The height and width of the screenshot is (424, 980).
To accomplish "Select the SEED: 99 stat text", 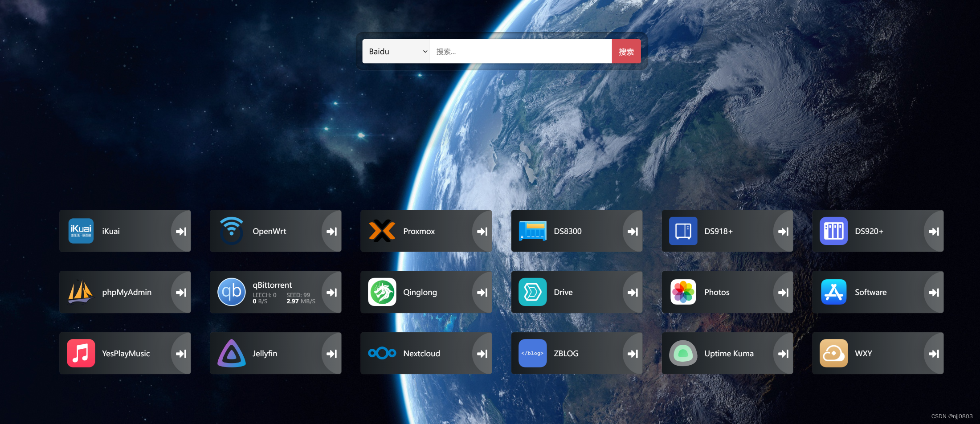I will click(x=298, y=295).
